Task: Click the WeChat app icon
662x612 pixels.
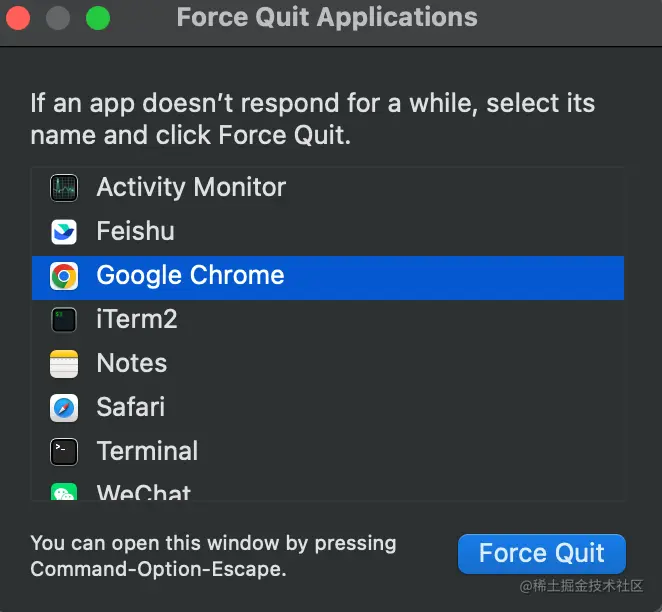Action: (x=64, y=492)
